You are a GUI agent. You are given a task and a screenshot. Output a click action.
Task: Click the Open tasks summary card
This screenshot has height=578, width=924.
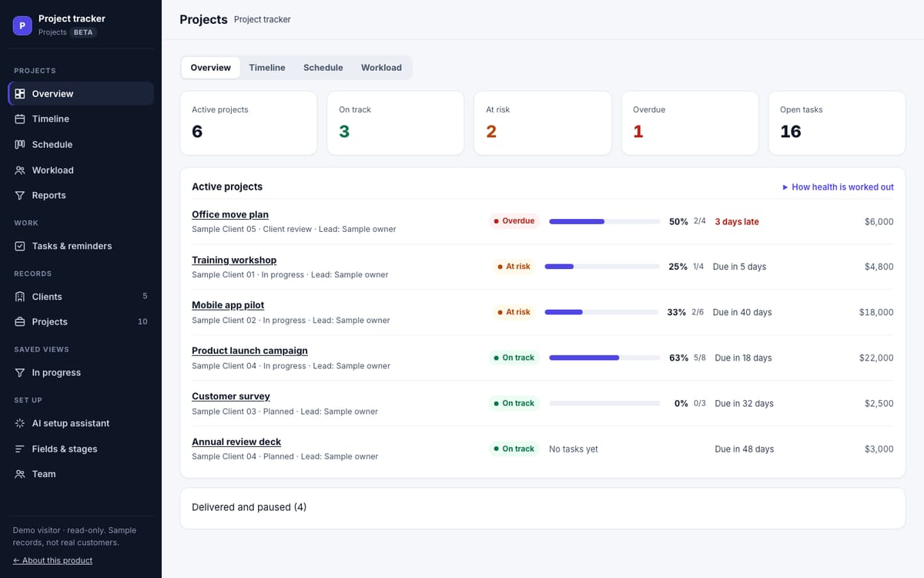[837, 123]
